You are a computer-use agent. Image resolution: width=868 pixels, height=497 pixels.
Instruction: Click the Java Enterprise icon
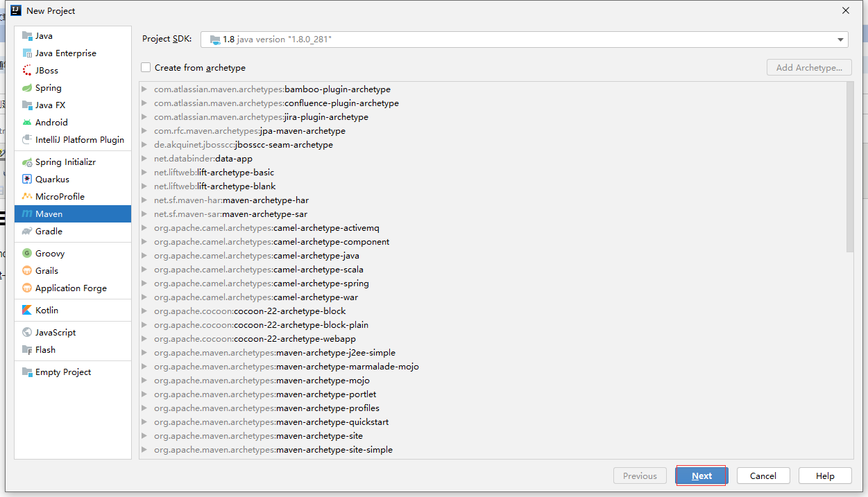click(x=27, y=53)
